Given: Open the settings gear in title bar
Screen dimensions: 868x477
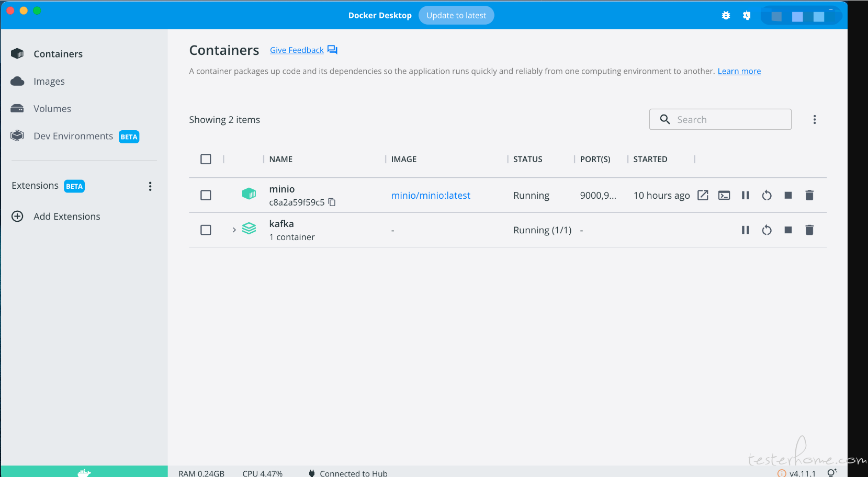Looking at the screenshot, I should 747,15.
